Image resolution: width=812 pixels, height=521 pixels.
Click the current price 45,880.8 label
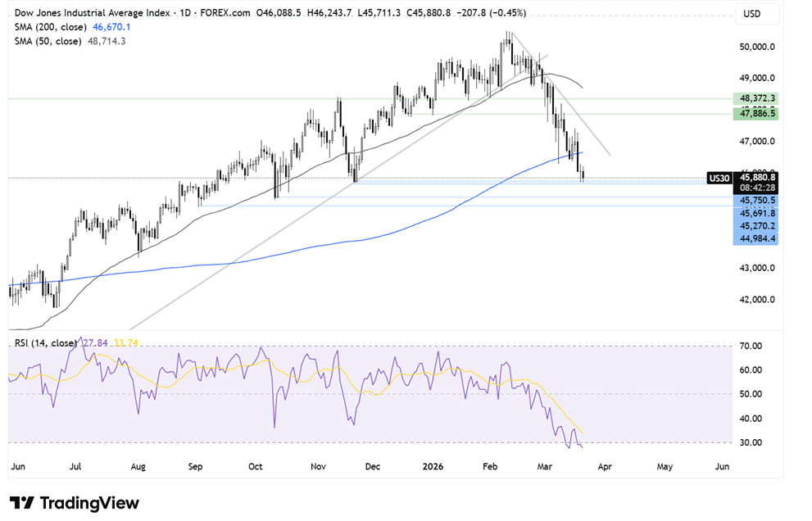pyautogui.click(x=755, y=176)
